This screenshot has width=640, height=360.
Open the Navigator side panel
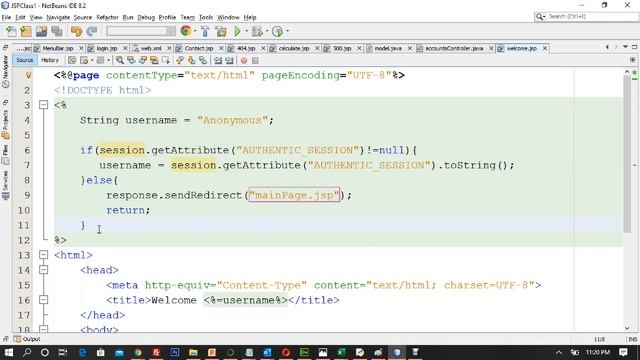[5, 71]
